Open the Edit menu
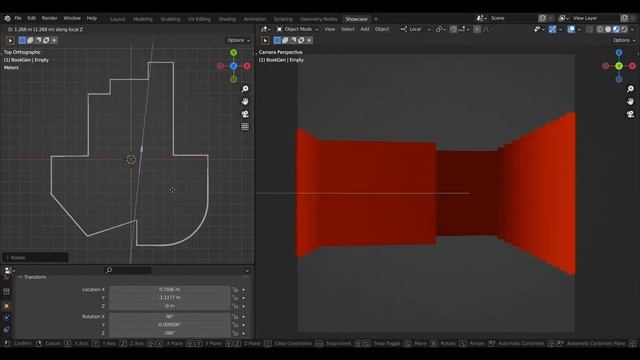The height and width of the screenshot is (360, 640). point(31,18)
